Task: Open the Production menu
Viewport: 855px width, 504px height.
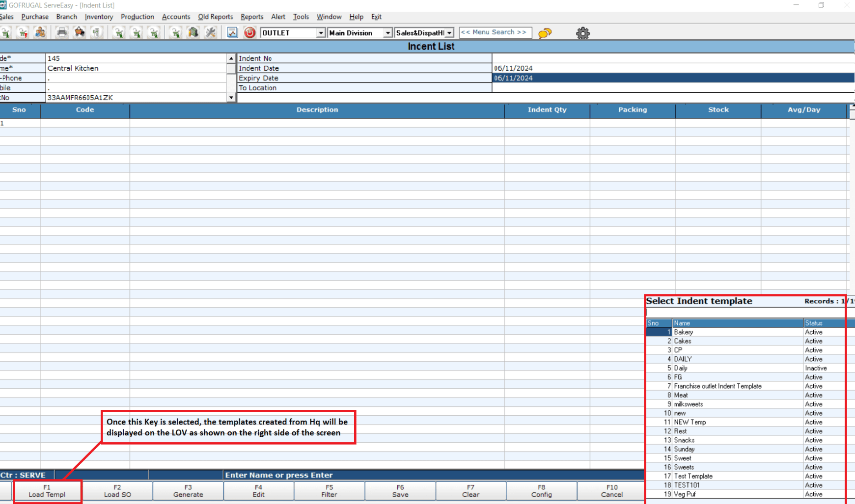Action: point(138,17)
